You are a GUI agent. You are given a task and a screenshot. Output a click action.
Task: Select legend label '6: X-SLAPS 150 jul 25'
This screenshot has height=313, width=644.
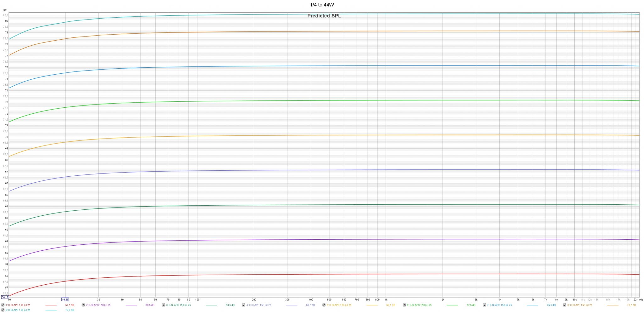(x=419, y=305)
